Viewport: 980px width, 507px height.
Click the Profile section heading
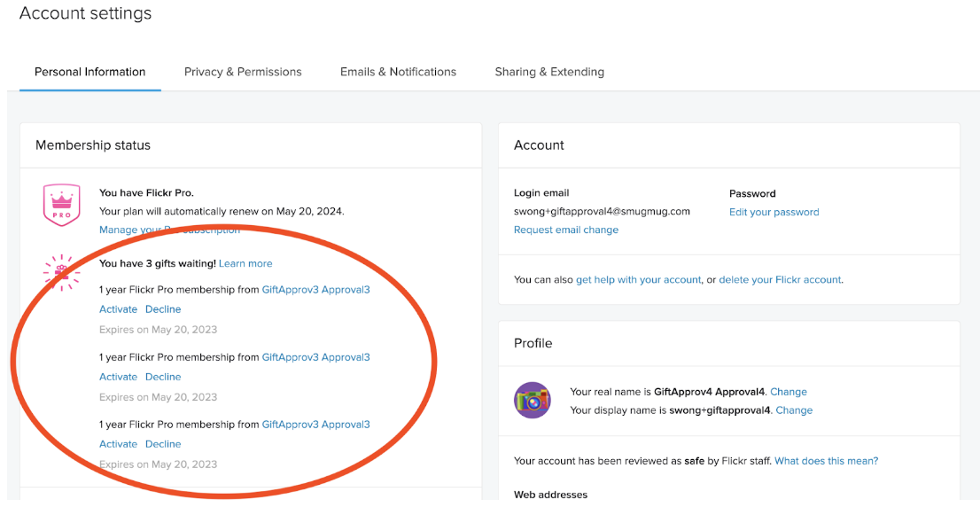click(533, 343)
